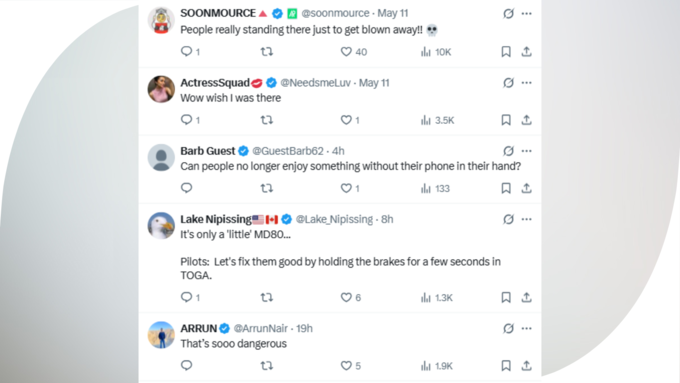Open @Lake_Nipissing profile handle link
680x383 pixels.
pos(334,219)
